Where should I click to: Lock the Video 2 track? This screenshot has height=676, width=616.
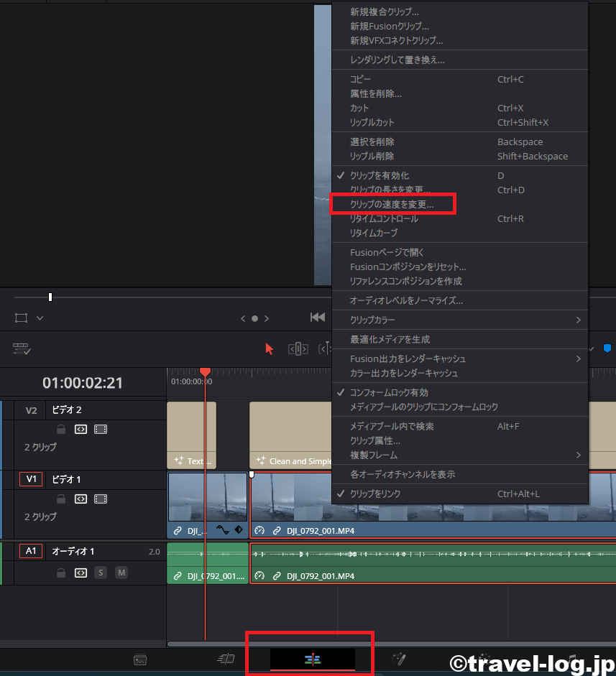click(62, 430)
